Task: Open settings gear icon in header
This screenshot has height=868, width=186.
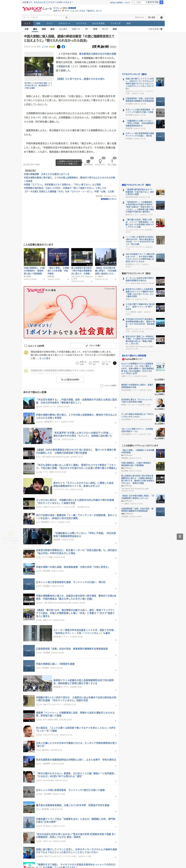Action: (161, 17)
